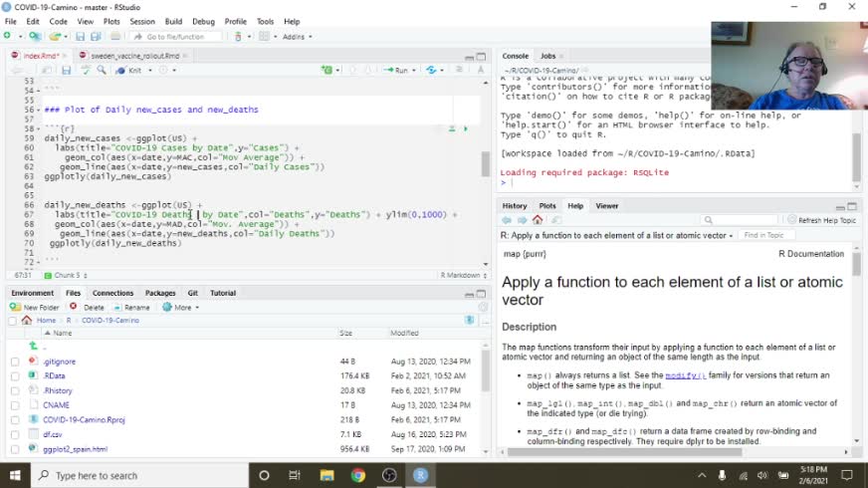868x488 pixels.
Task: Click Delete file red icon
Action: tap(73, 307)
